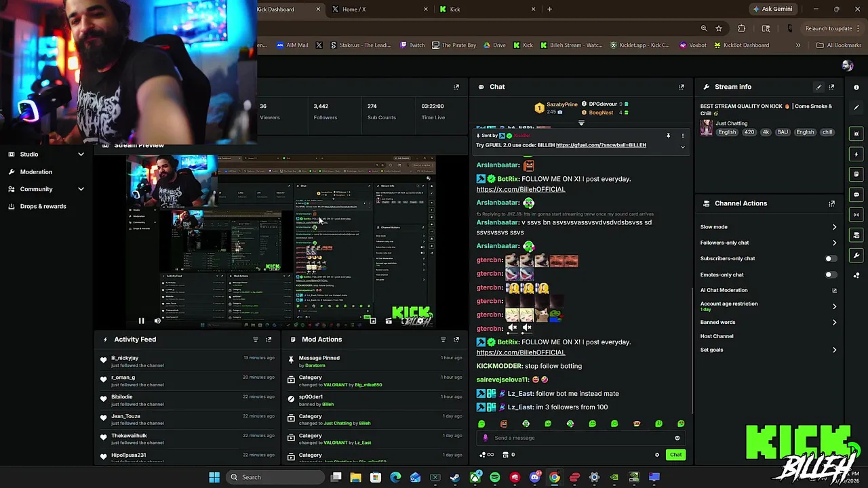
Task: Click the info icon in right sidebar
Action: tap(856, 87)
